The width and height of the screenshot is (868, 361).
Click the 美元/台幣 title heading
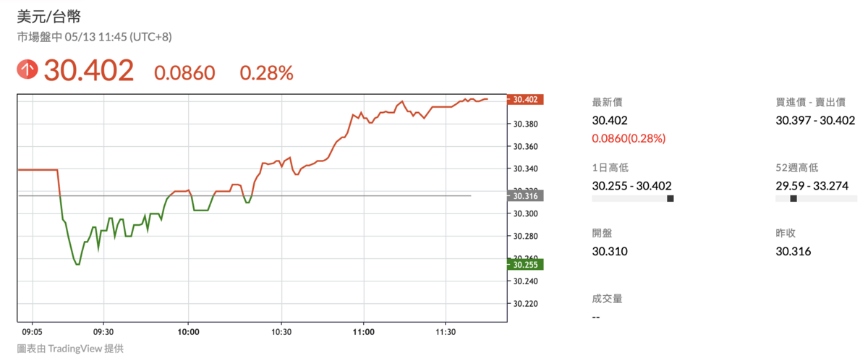(48, 17)
